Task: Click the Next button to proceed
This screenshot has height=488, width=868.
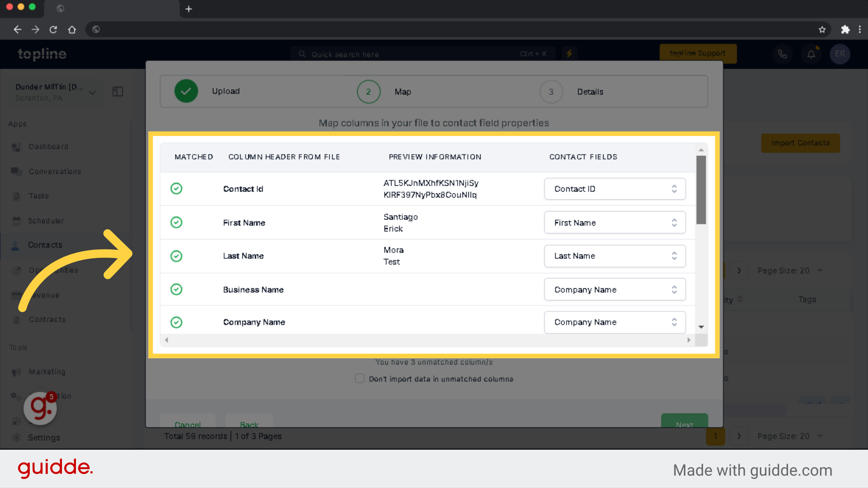Action: (x=684, y=425)
